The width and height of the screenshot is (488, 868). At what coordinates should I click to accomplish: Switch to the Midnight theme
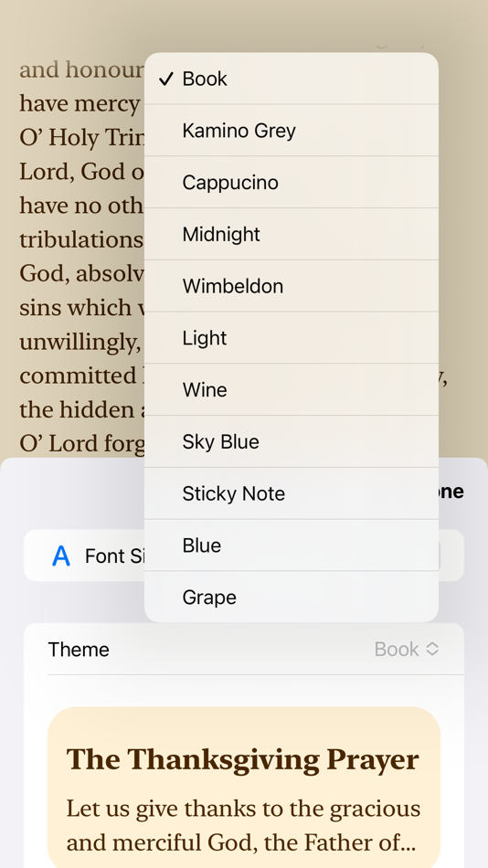(x=292, y=234)
